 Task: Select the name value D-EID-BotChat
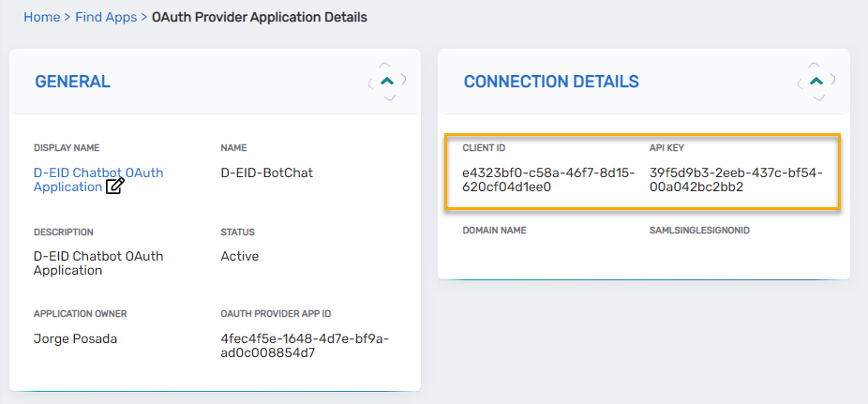[267, 172]
